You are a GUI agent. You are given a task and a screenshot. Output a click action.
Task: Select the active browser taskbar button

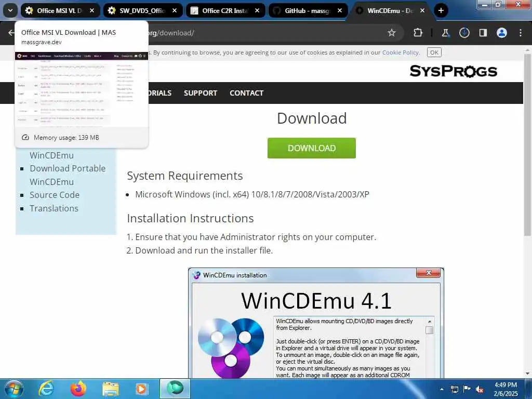[x=175, y=389]
